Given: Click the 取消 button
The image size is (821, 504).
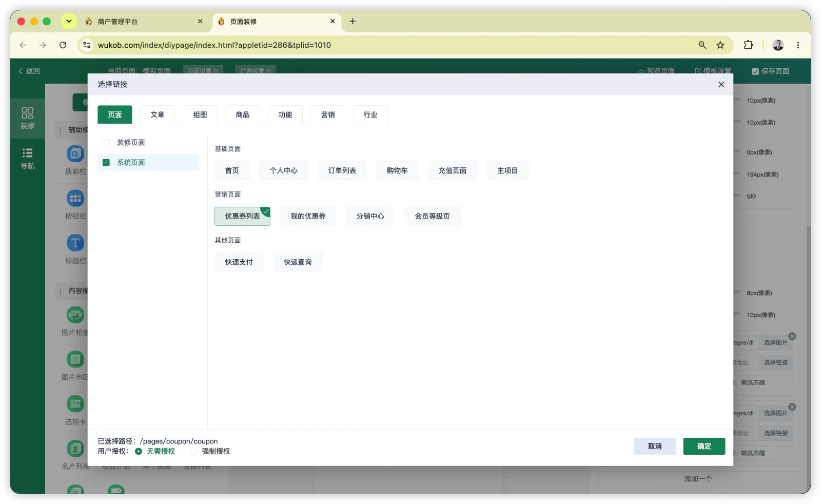Looking at the screenshot, I should (655, 447).
